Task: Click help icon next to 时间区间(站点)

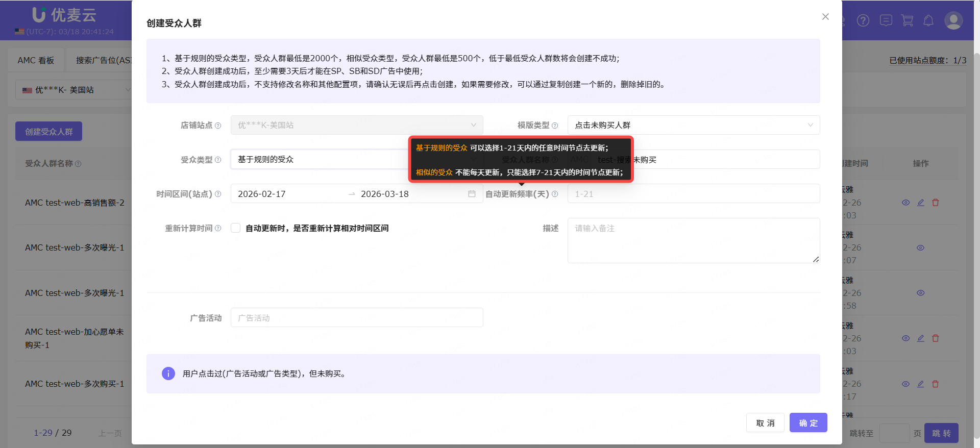Action: (218, 194)
